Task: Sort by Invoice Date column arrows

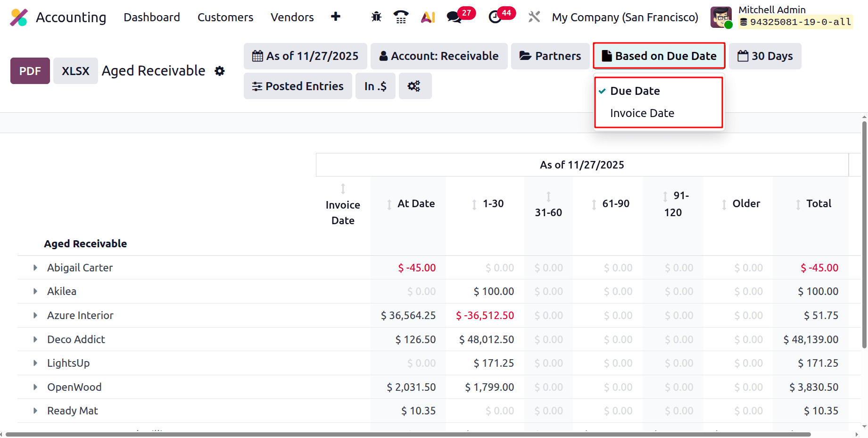Action: 343,189
